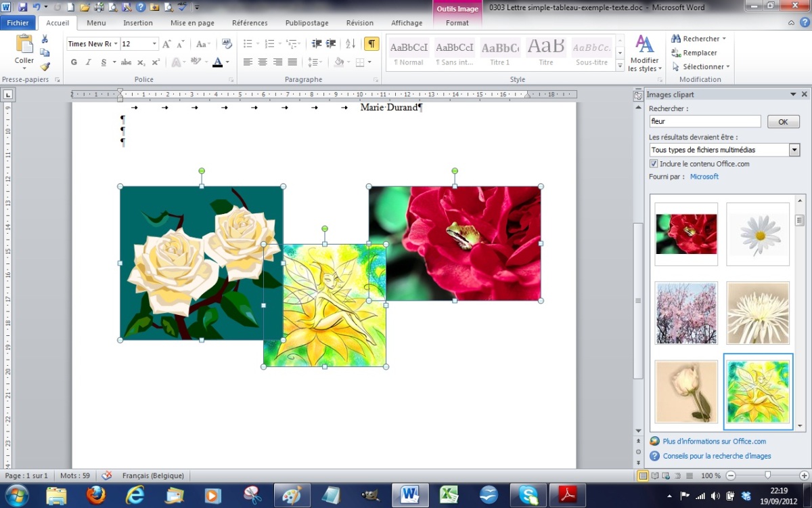Apply superscript formatting
This screenshot has height=508, width=812.
(156, 62)
